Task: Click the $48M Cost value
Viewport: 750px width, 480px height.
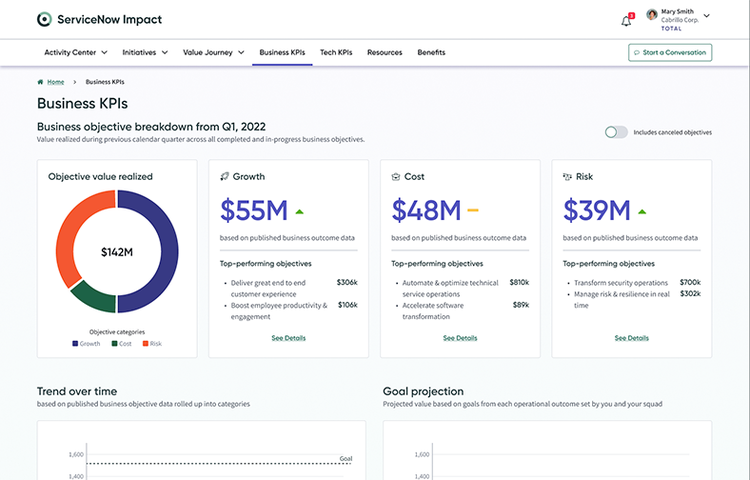Action: (x=426, y=210)
